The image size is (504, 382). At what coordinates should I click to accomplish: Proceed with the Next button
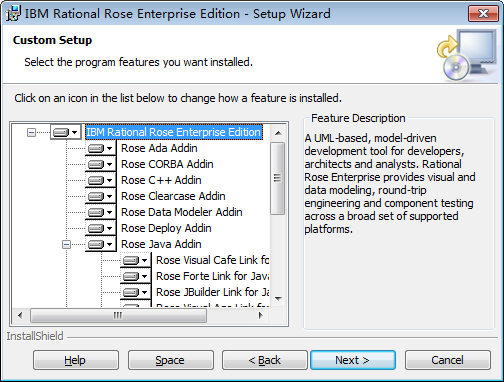(353, 360)
